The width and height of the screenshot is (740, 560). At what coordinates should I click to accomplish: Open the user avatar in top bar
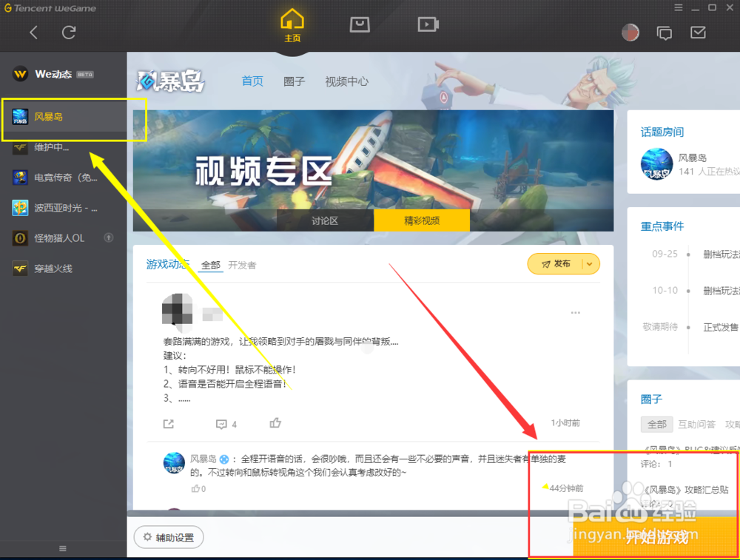(630, 33)
